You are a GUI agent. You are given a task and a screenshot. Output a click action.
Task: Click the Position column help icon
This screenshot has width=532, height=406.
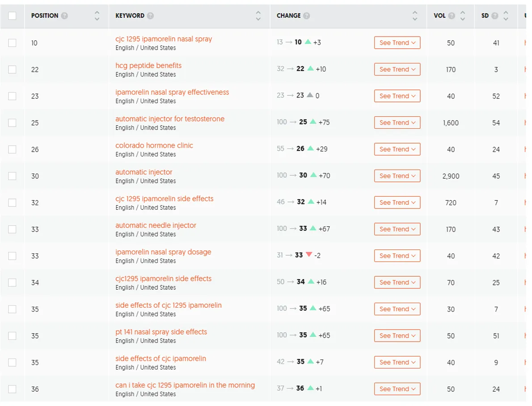[65, 16]
